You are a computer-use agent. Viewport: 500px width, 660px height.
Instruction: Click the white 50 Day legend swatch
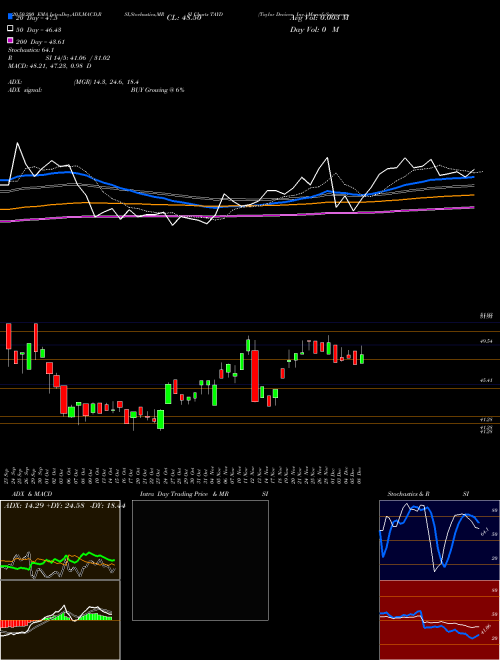pyautogui.click(x=10, y=29)
